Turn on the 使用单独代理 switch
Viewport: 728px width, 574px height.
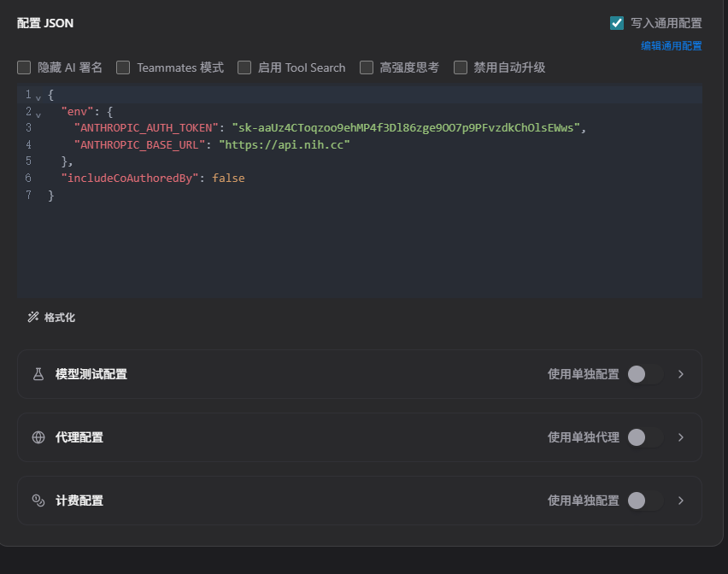pyautogui.click(x=645, y=437)
